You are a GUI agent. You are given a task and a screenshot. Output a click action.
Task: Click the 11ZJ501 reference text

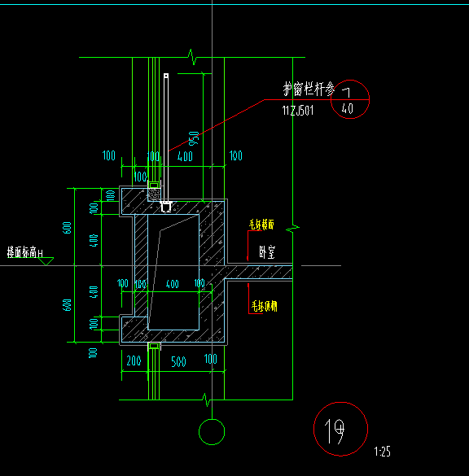pos(298,111)
